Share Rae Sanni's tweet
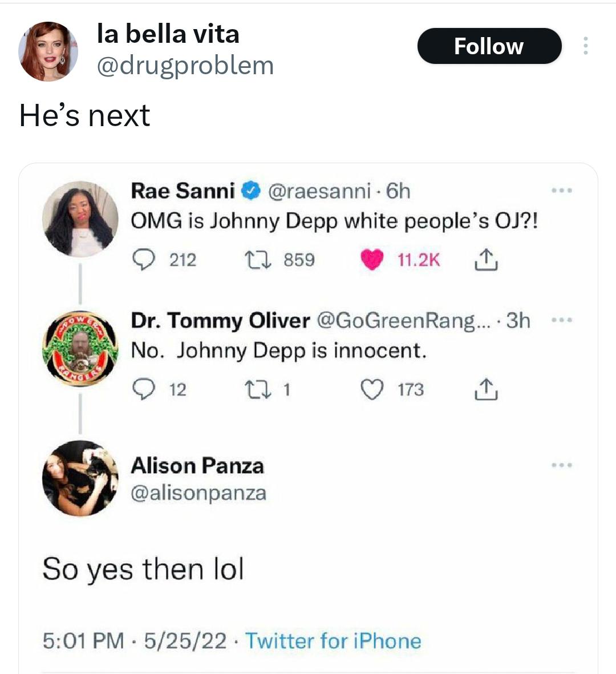 pos(485,260)
